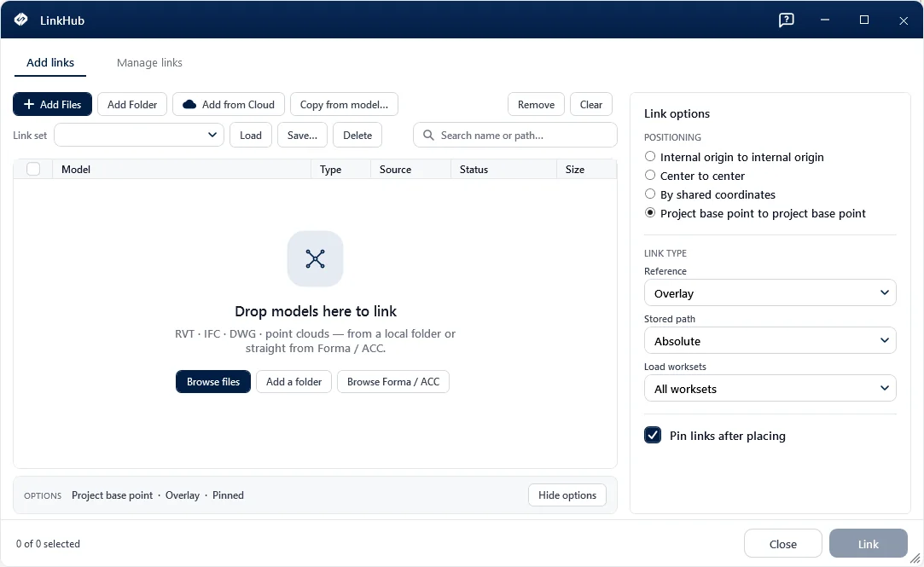The width and height of the screenshot is (924, 567).
Task: Expand the Reference Overlay dropdown
Action: click(770, 293)
